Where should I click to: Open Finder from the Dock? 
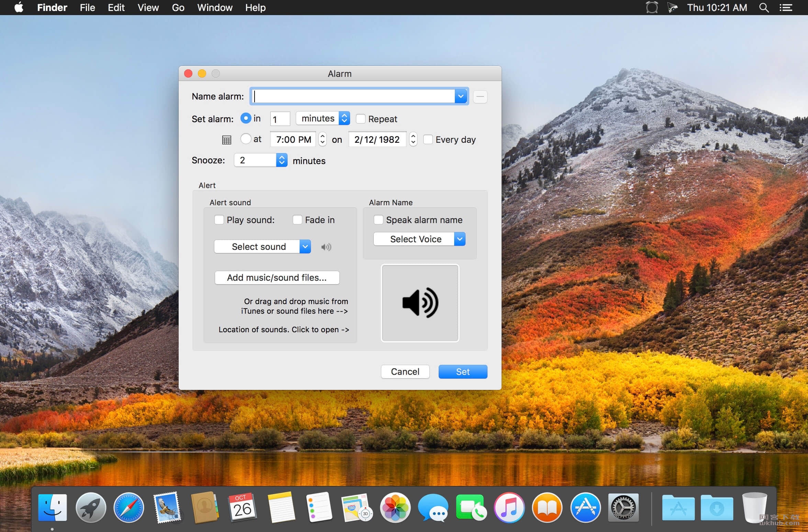pyautogui.click(x=52, y=508)
